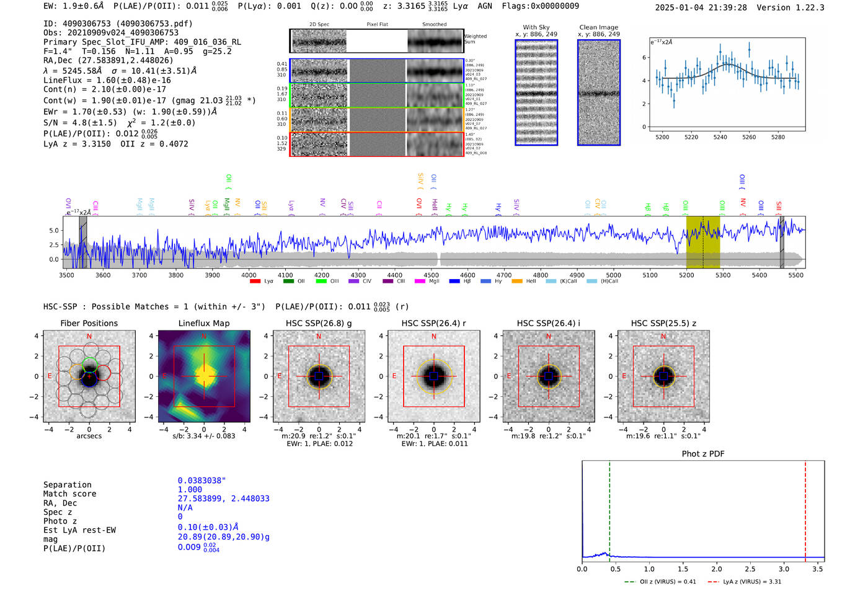The image size is (868, 591).
Task: Select the HSC SSP(26.4) r image
Action: click(x=434, y=376)
